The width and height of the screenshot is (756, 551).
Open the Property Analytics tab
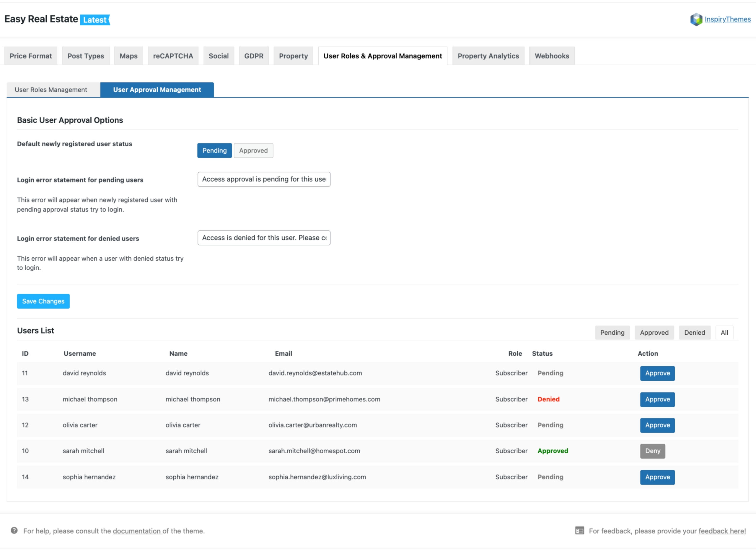(x=488, y=56)
